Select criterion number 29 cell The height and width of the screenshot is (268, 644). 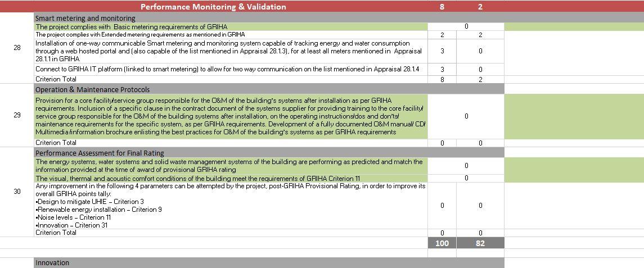[x=17, y=115]
